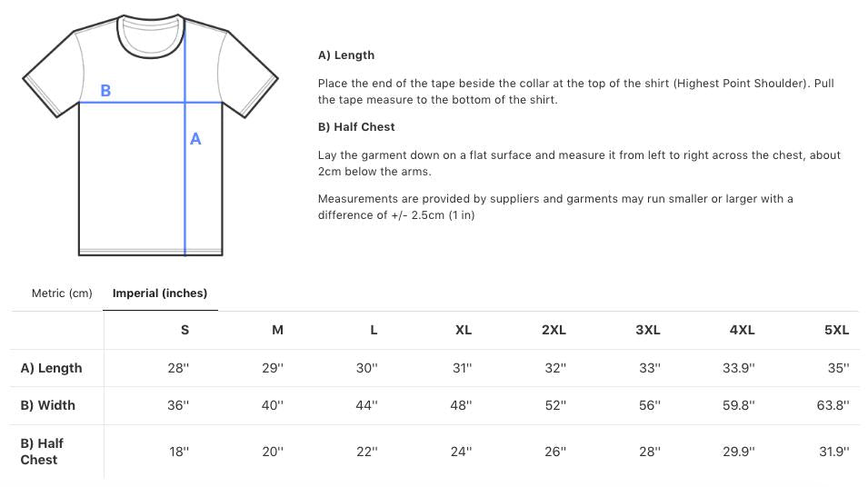Click the blue letter A on shirt

[x=195, y=139]
